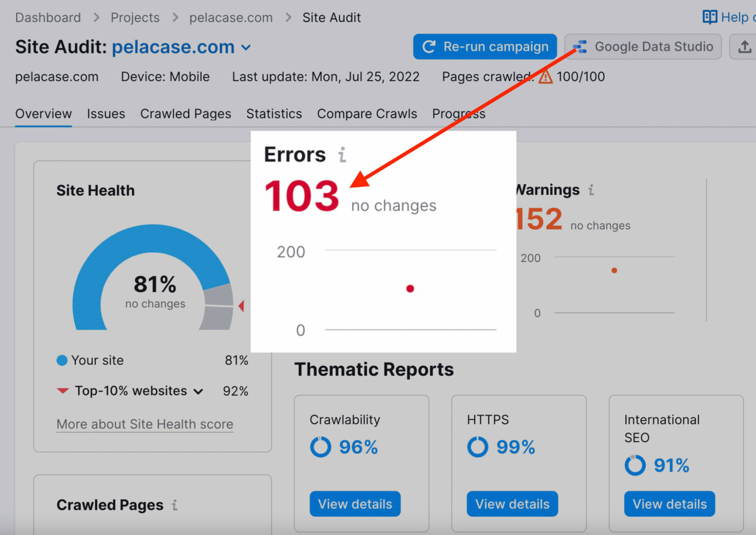Open the Errors info icon
The width and height of the screenshot is (756, 535).
342,155
